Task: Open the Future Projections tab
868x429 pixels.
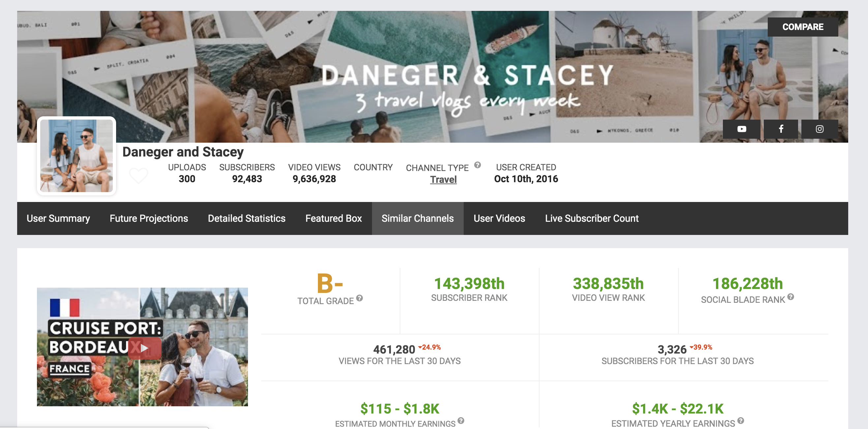Action: pos(149,218)
